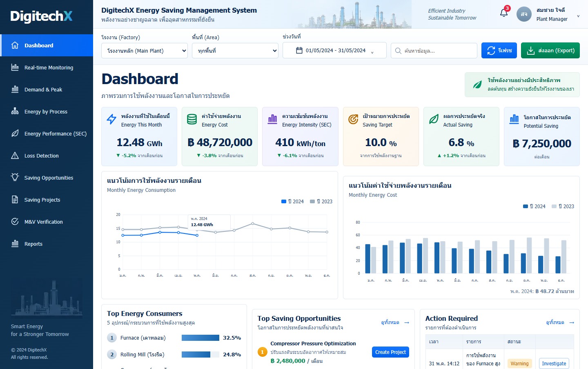Click the Energy Cost database icon
The width and height of the screenshot is (588, 369).
point(192,119)
